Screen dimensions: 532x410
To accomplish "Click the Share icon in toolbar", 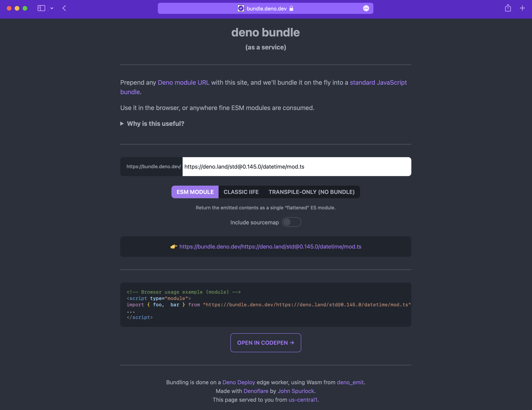I will click(x=508, y=8).
